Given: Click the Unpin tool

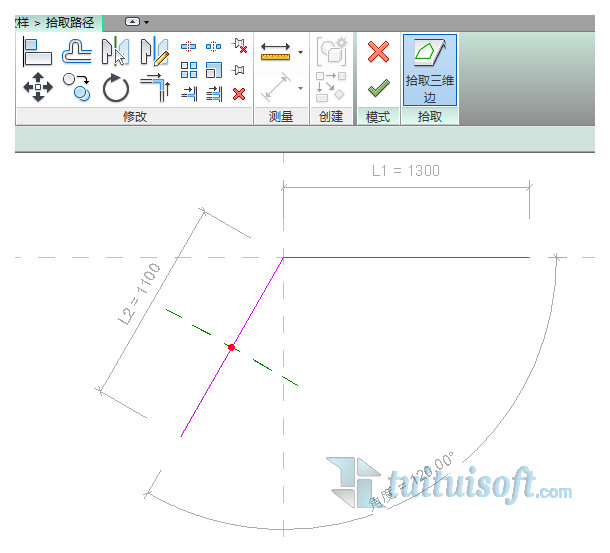Looking at the screenshot, I should (x=239, y=46).
